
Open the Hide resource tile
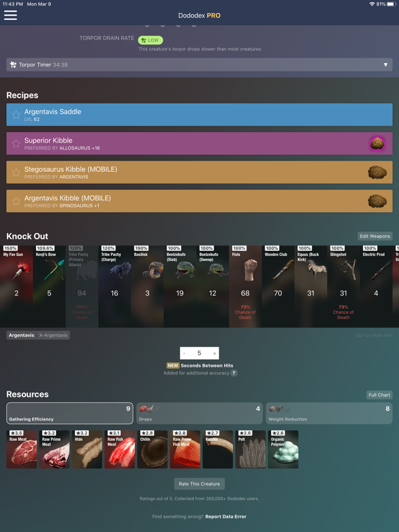(87, 450)
